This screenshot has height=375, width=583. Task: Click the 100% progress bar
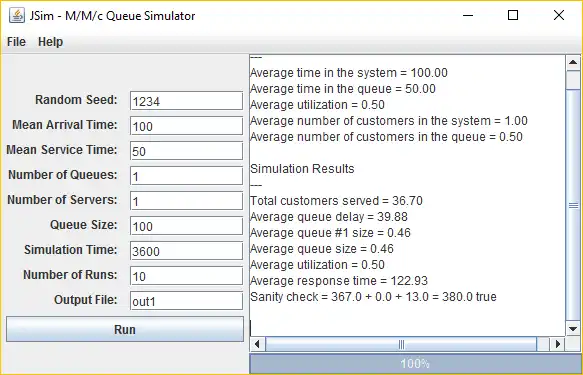415,363
